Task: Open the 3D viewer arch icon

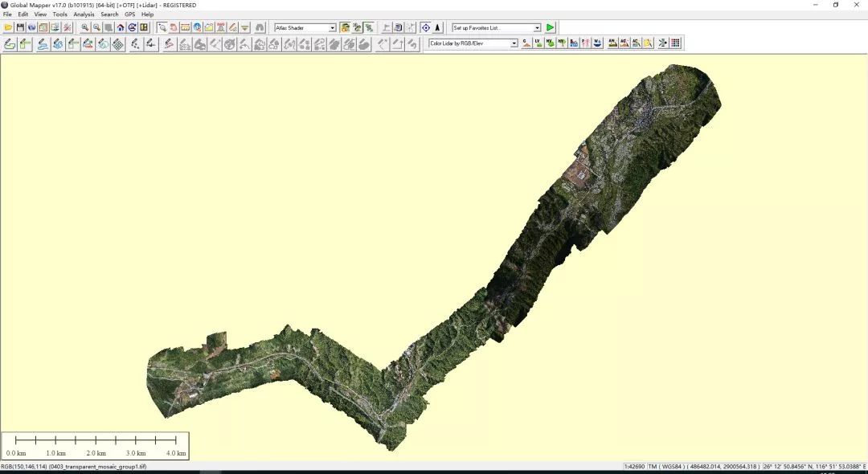Action: [260, 27]
